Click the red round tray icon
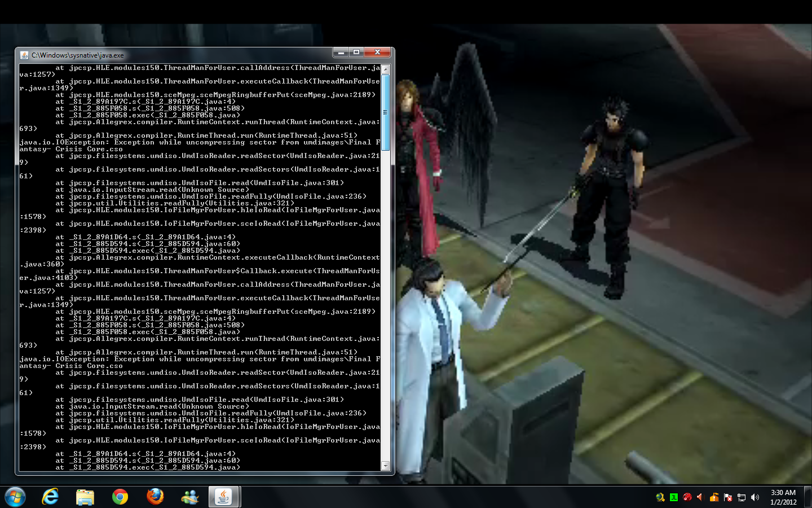The height and width of the screenshot is (508, 812). 687,497
